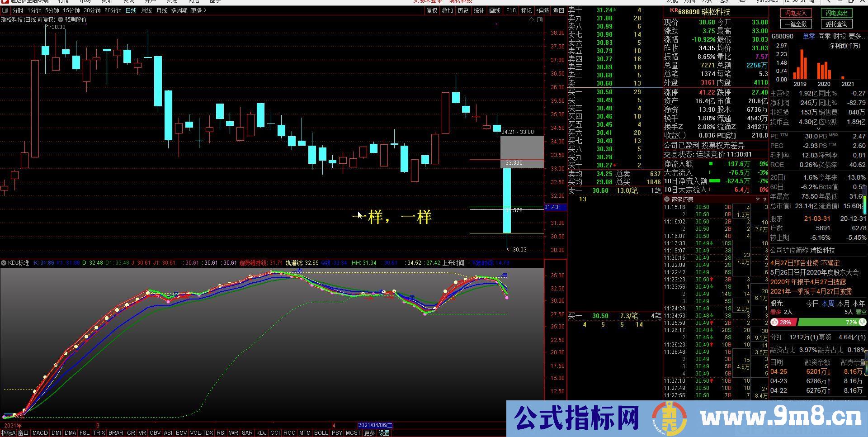The width and height of the screenshot is (868, 437).
Task: Activate the 画线 drawing tool
Action: 495,10
